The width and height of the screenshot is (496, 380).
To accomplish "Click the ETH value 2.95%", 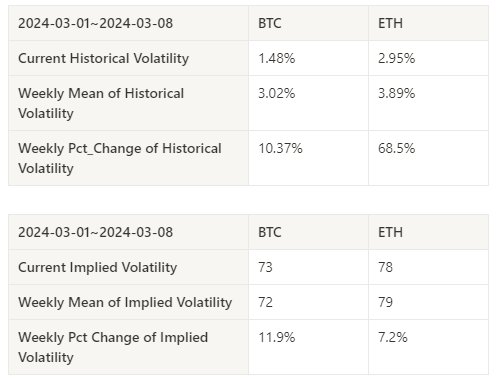I will (396, 58).
